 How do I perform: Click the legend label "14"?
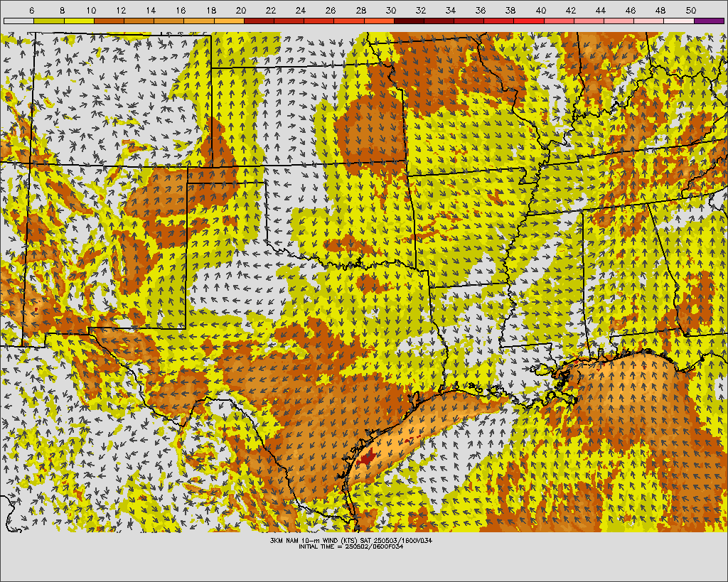[151, 10]
